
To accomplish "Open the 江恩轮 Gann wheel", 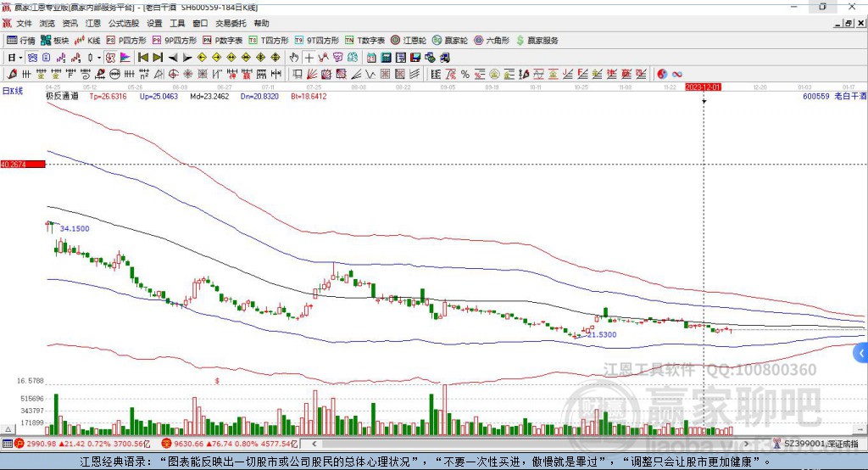I will tap(409, 41).
